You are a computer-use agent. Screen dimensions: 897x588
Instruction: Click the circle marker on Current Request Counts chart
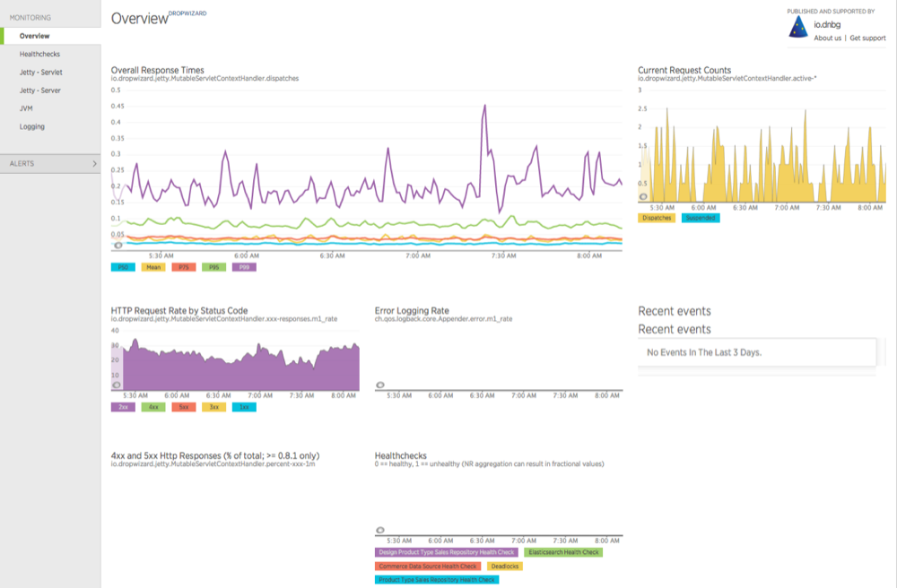click(643, 196)
